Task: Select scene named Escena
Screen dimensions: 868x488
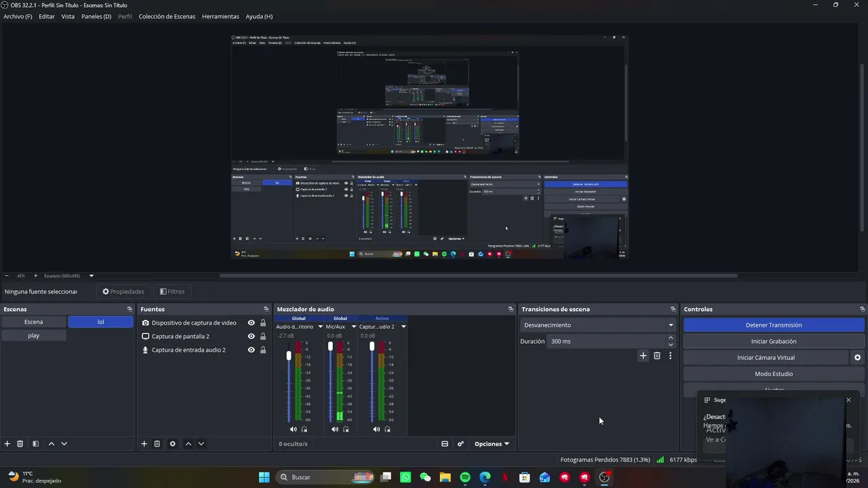Action: [x=34, y=322]
